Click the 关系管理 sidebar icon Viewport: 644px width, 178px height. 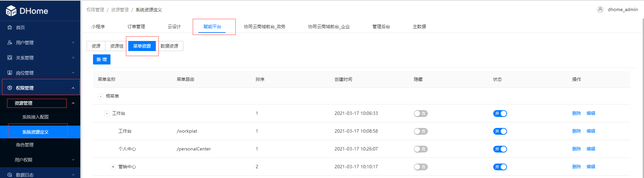tap(10, 58)
